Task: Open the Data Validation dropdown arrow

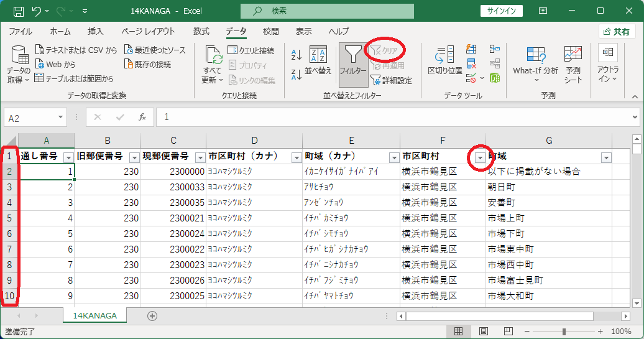Action: click(482, 78)
